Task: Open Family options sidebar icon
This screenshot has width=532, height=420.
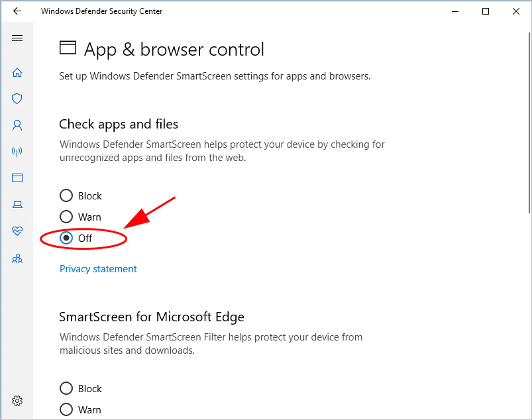Action: (17, 258)
